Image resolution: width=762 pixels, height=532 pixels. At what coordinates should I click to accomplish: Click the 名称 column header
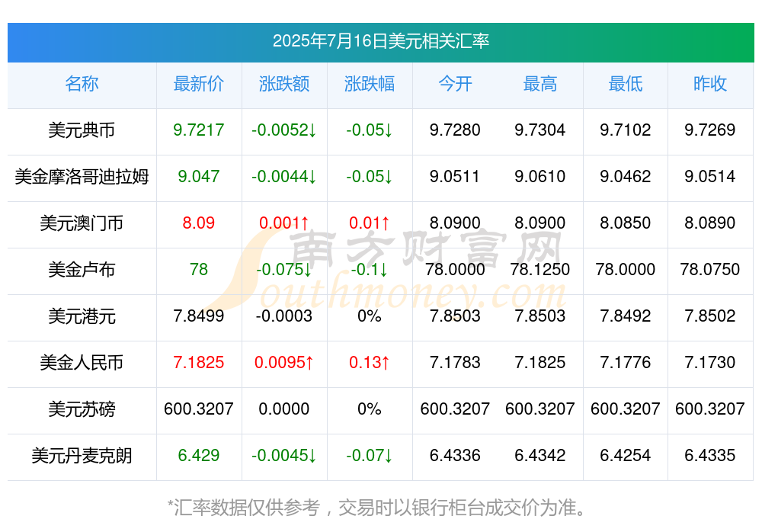click(82, 84)
